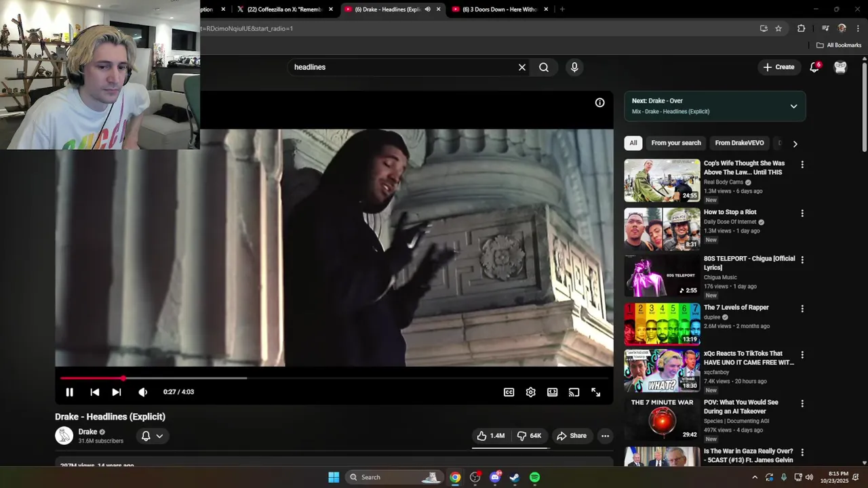The width and height of the screenshot is (868, 488).
Task: Open a new browser tab
Action: pos(562,9)
